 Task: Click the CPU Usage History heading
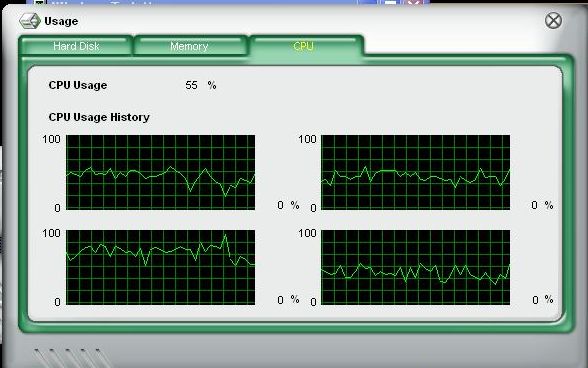point(99,117)
